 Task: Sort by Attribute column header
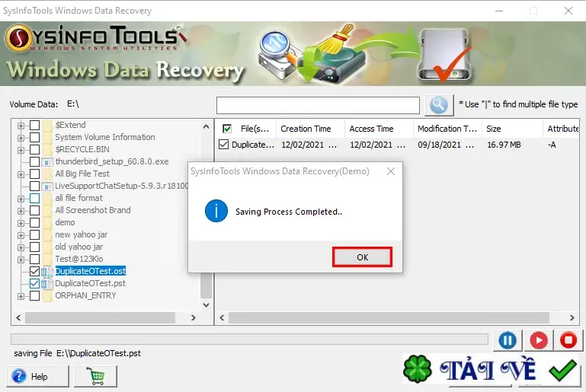(x=561, y=129)
